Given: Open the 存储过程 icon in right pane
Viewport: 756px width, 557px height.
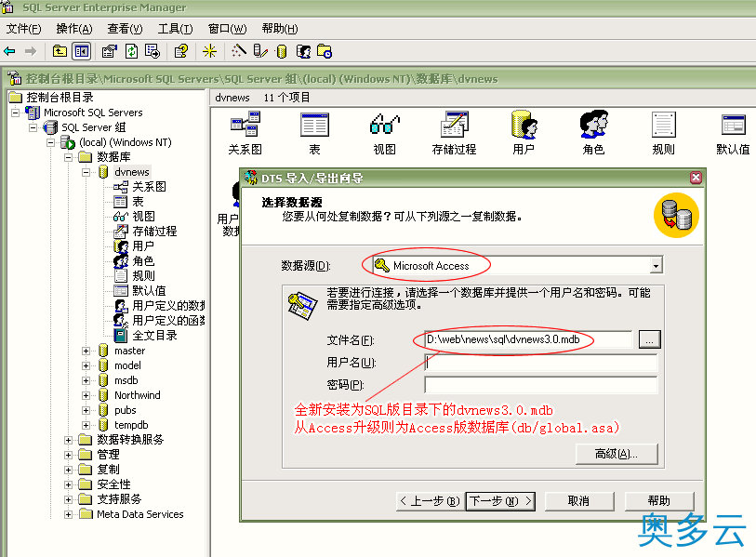Looking at the screenshot, I should click(x=454, y=133).
